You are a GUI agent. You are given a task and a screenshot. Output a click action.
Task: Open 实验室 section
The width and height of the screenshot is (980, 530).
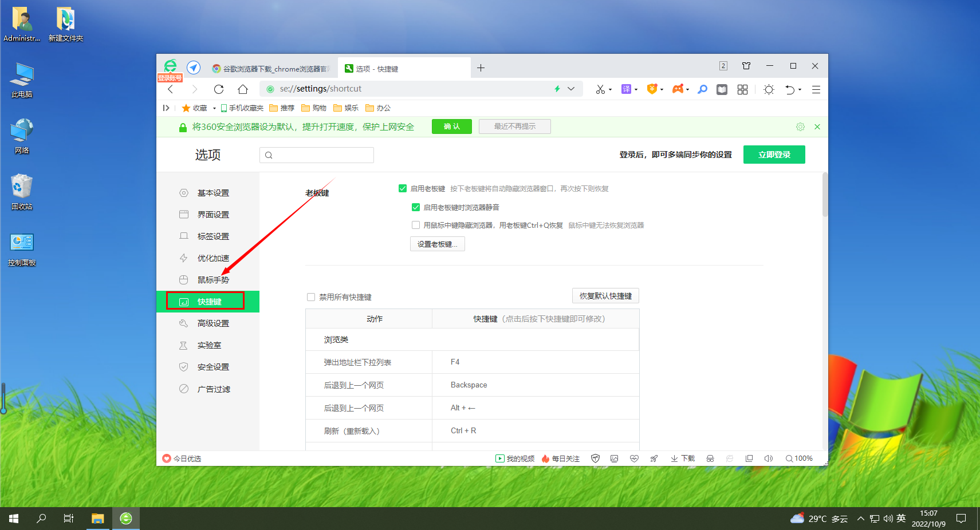pos(208,345)
